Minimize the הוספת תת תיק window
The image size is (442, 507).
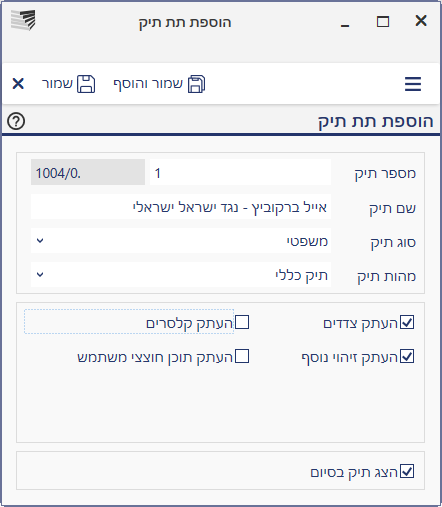tap(345, 25)
